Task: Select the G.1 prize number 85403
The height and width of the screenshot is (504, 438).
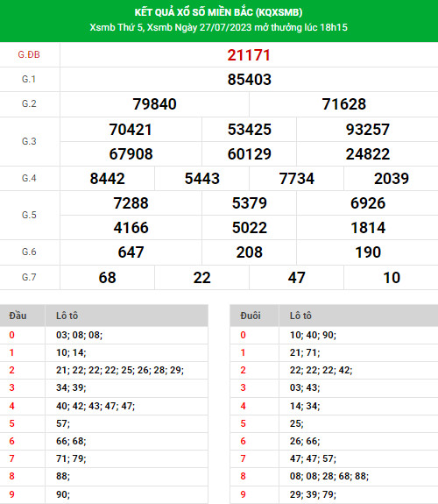Action: 250,80
